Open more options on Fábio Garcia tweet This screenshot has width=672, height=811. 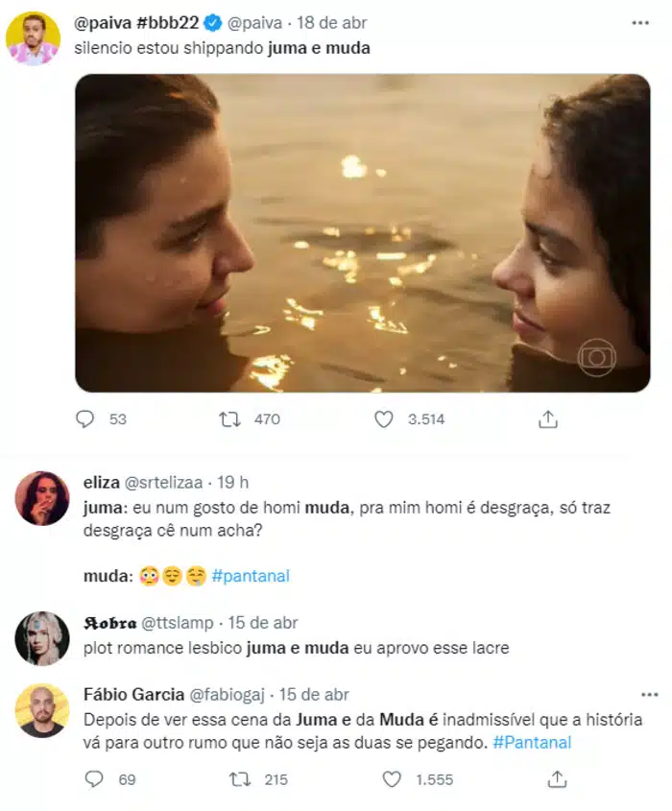[649, 694]
